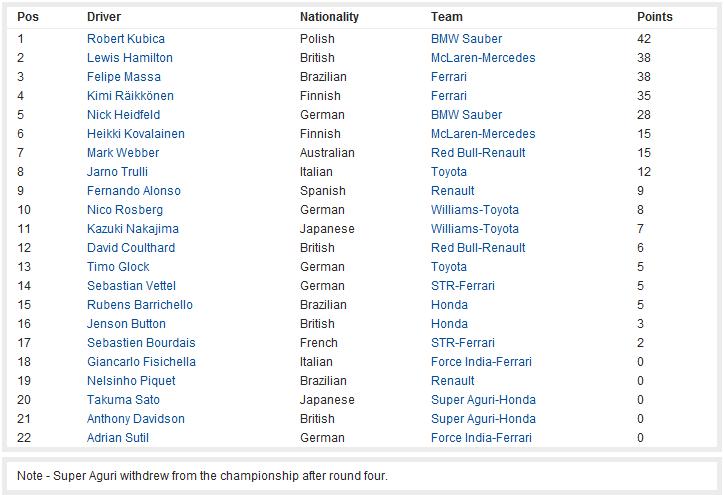724x495 pixels.
Task: Select Kimi Räikkönen driver link
Action: pyautogui.click(x=130, y=96)
